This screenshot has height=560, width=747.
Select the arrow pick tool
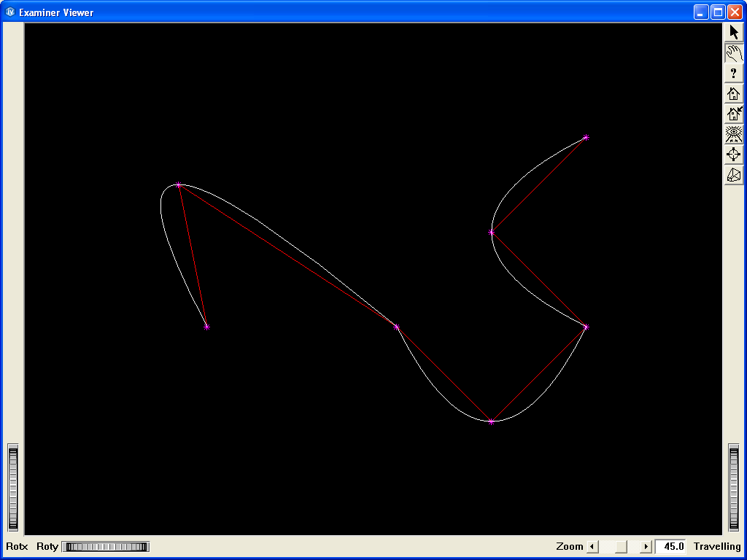(x=733, y=31)
